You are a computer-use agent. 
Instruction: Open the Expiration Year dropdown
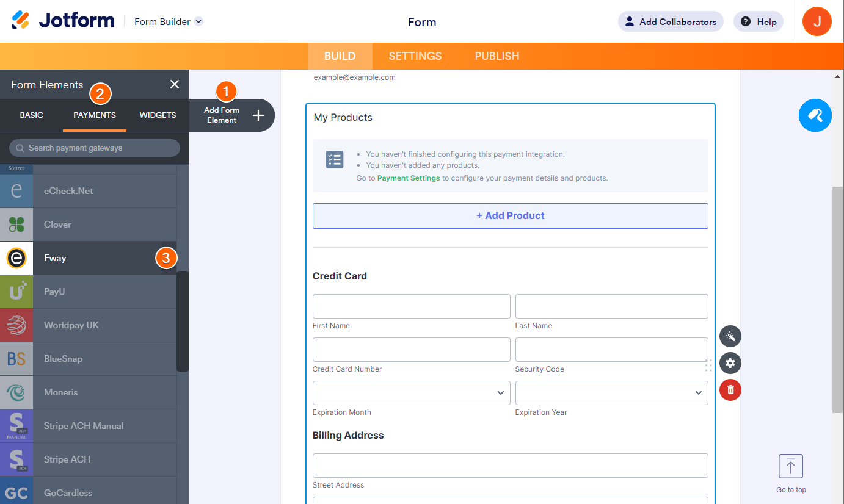(x=612, y=393)
